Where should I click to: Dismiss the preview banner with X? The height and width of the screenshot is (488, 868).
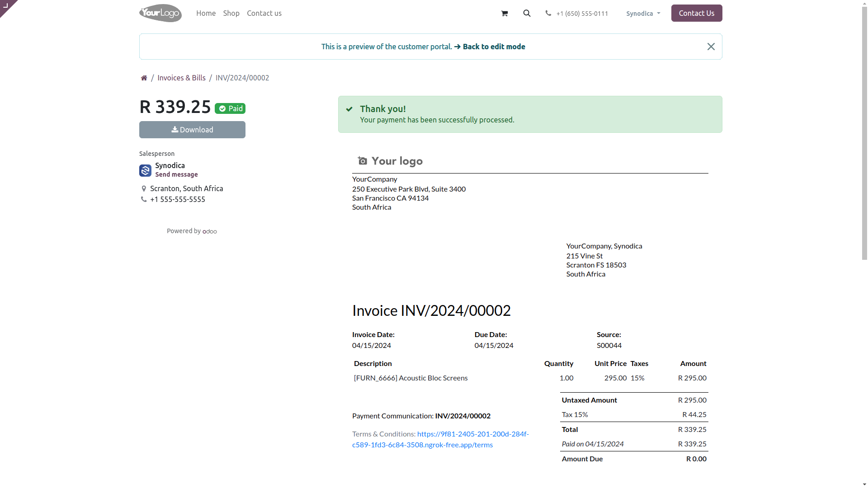[711, 47]
